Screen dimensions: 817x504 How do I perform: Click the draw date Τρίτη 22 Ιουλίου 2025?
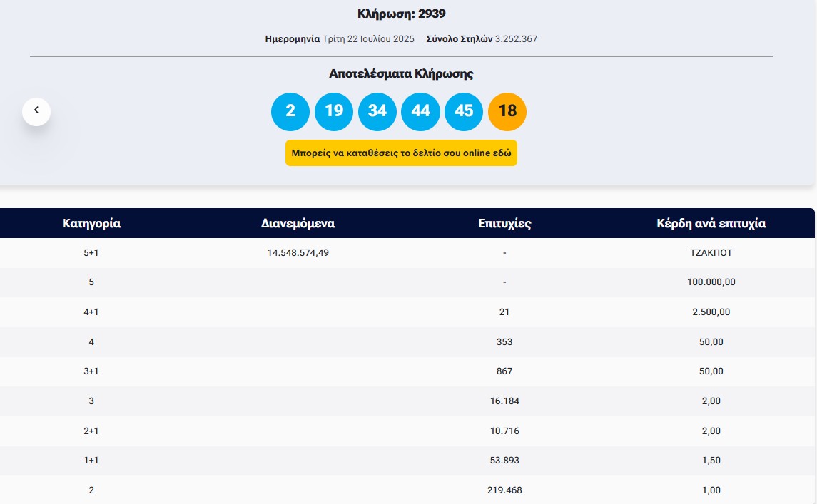point(368,39)
